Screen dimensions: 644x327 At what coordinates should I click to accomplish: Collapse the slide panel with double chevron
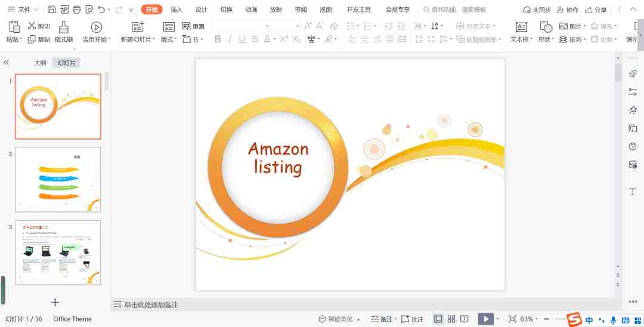pos(6,63)
